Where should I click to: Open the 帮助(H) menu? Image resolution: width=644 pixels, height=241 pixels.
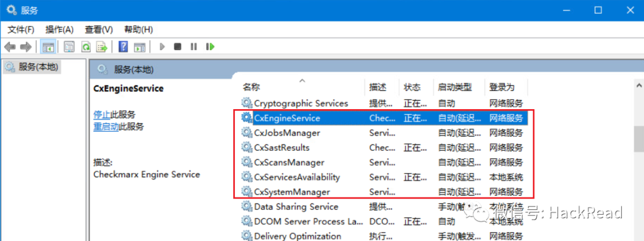point(138,30)
